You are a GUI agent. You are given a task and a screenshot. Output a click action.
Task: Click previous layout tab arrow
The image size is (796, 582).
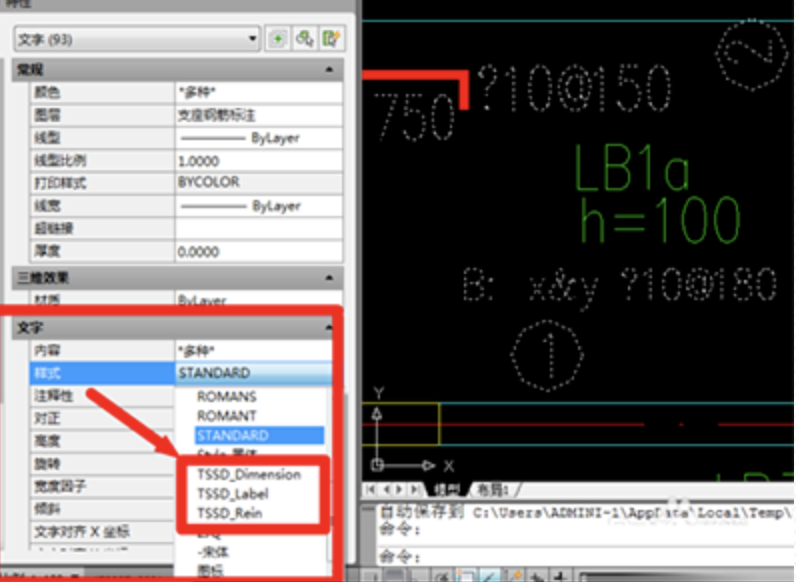tap(386, 490)
